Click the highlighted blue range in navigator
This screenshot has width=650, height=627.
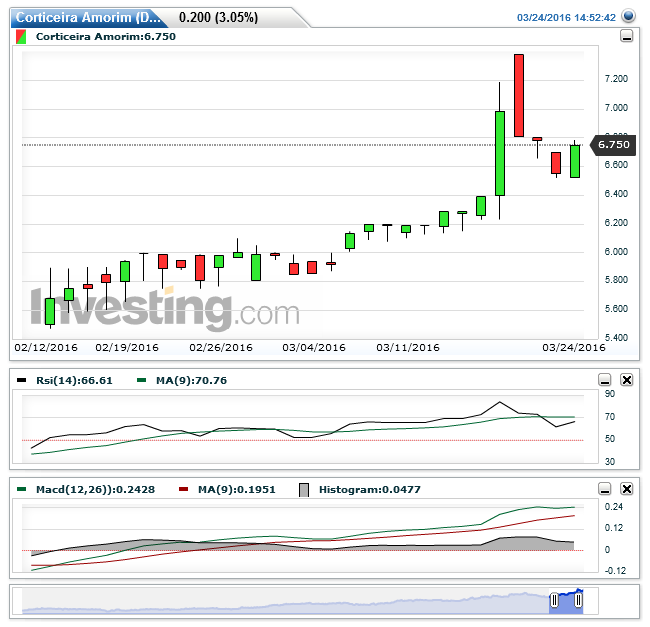tap(566, 603)
